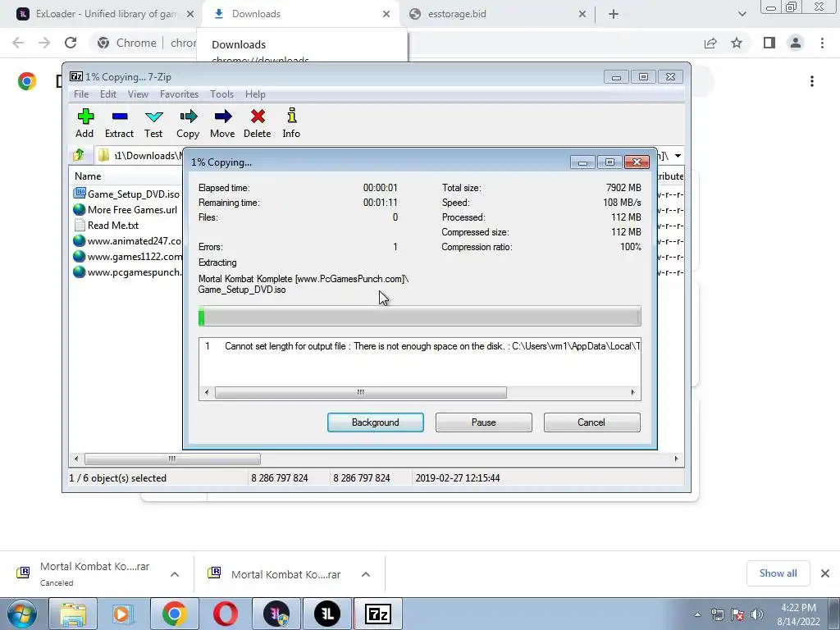Open the Chrome tab search dropdown
Viewport: 840px width, 630px height.
pyautogui.click(x=742, y=15)
